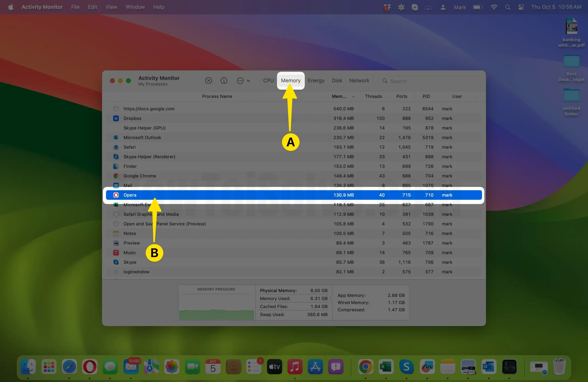Viewport: 588px width, 382px height.
Task: Select the Skype Helper (GPU) row
Action: [294, 128]
